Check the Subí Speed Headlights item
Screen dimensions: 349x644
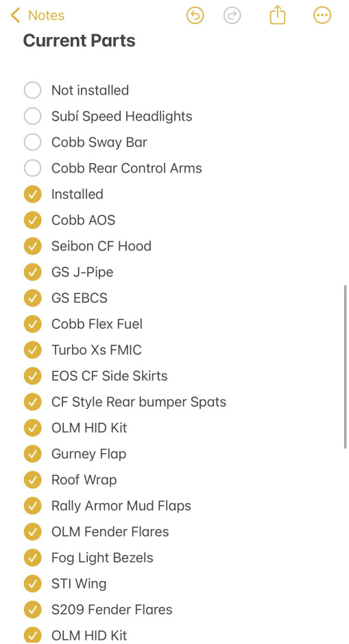click(32, 116)
